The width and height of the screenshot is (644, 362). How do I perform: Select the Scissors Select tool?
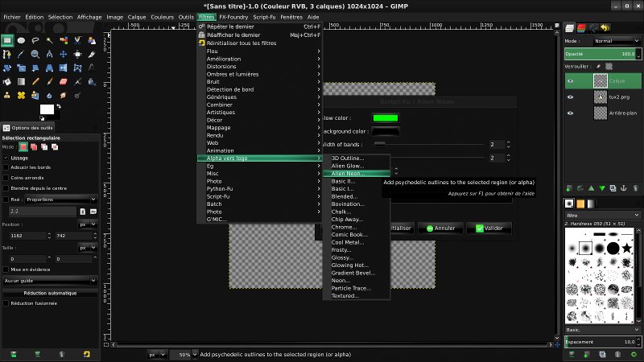[x=77, y=40]
